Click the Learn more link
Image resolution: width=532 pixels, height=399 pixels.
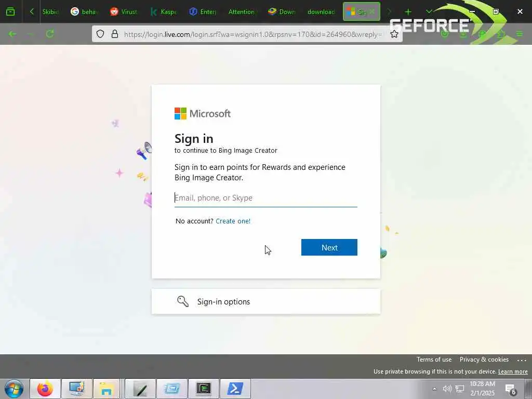tap(513, 371)
